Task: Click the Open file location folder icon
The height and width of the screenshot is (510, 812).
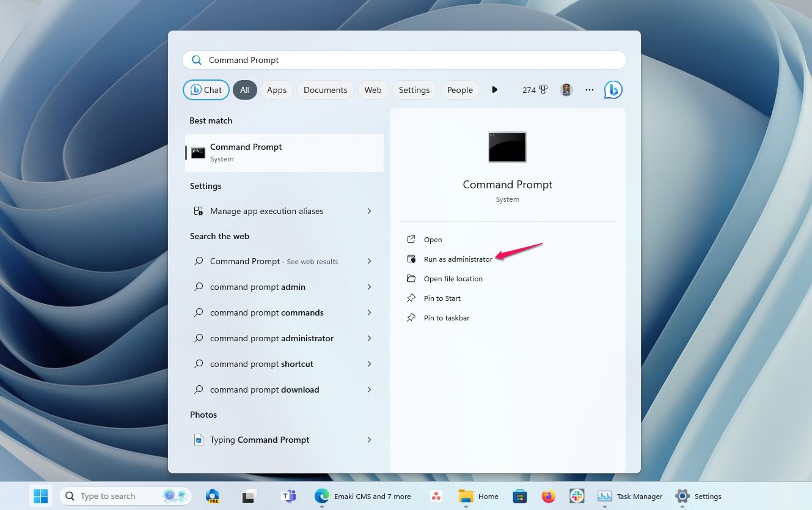Action: [411, 278]
